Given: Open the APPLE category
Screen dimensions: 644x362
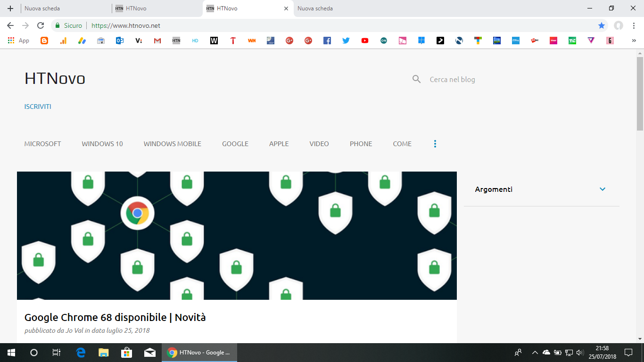Looking at the screenshot, I should [279, 144].
